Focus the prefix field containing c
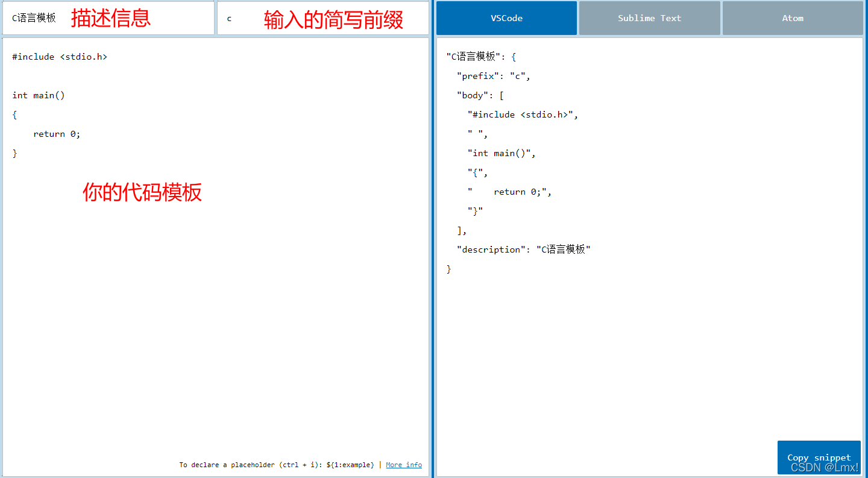 [323, 18]
